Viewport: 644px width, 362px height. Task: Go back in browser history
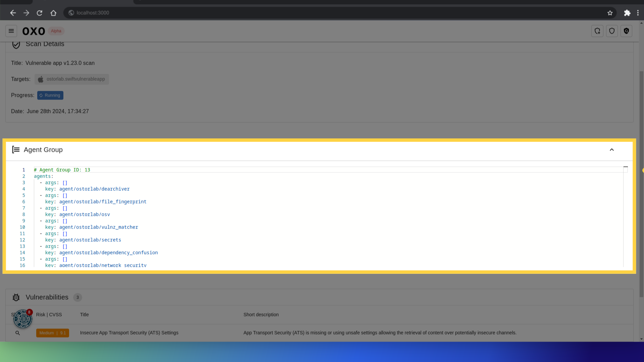pyautogui.click(x=13, y=13)
